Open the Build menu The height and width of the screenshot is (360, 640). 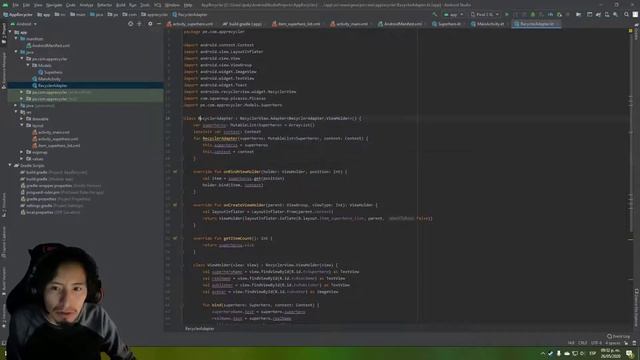coord(121,5)
